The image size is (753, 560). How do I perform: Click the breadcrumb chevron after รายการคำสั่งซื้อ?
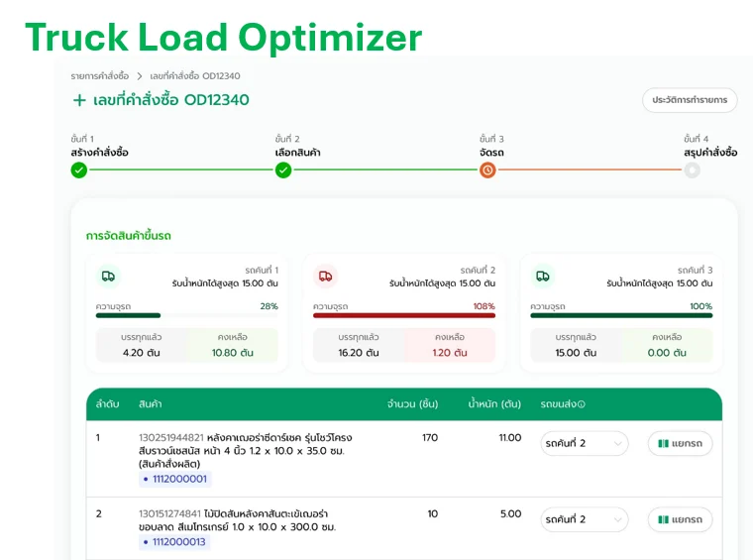(140, 76)
